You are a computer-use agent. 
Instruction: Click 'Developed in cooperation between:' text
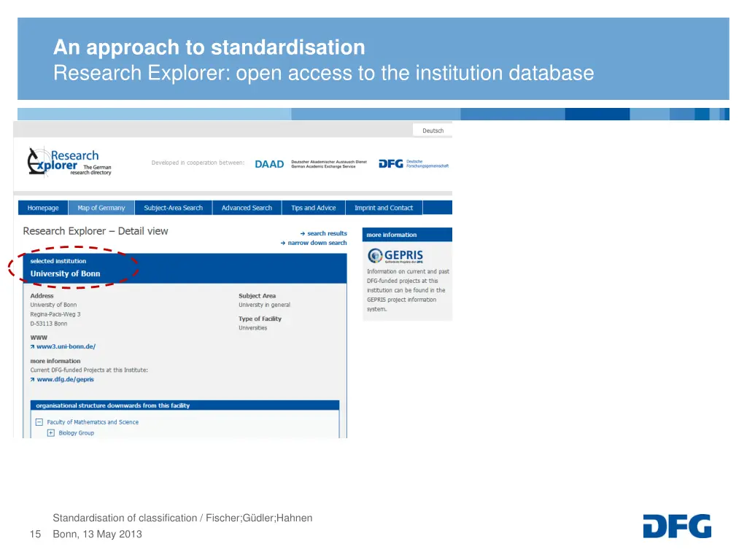point(198,163)
